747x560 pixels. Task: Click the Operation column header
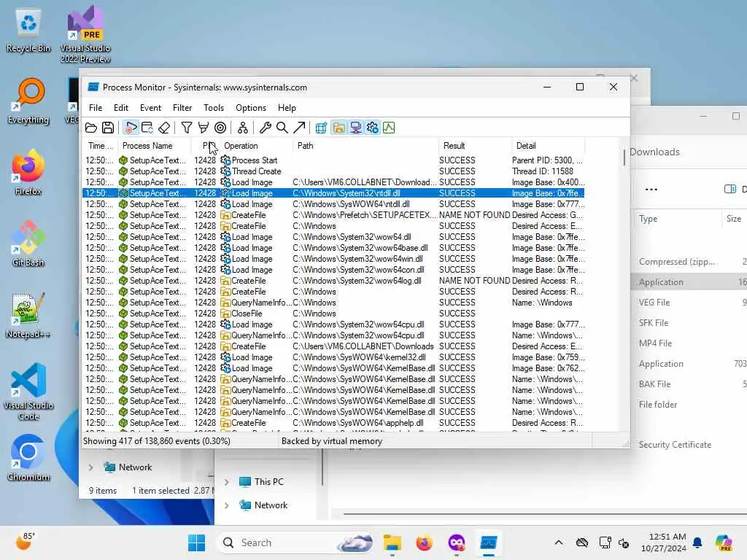tap(256, 146)
